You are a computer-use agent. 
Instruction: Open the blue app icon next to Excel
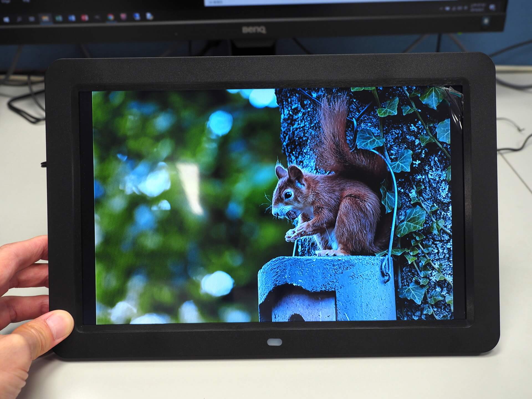click(71, 18)
